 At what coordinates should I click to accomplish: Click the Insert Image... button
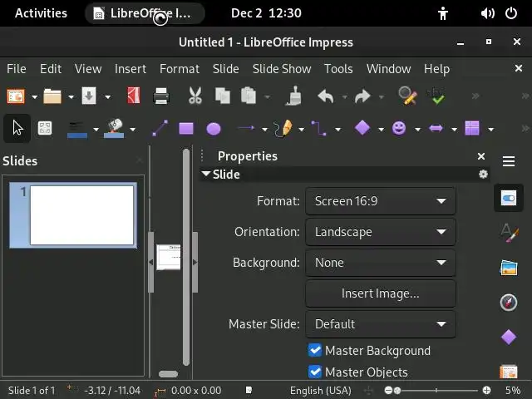[x=381, y=293]
